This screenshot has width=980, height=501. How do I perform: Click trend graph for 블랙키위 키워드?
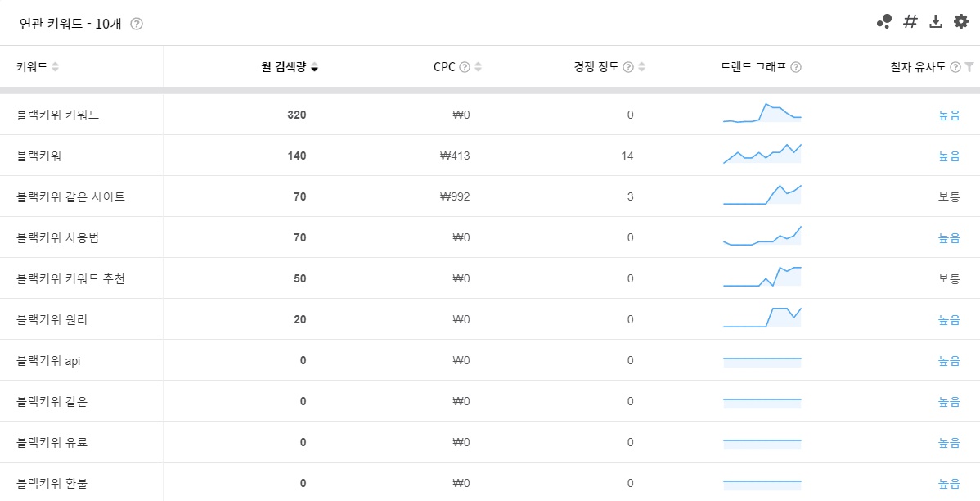click(762, 113)
